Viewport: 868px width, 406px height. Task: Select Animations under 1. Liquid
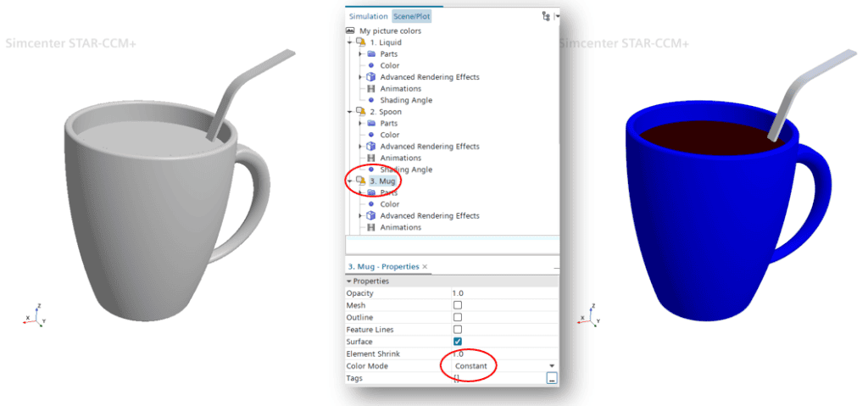(x=400, y=89)
